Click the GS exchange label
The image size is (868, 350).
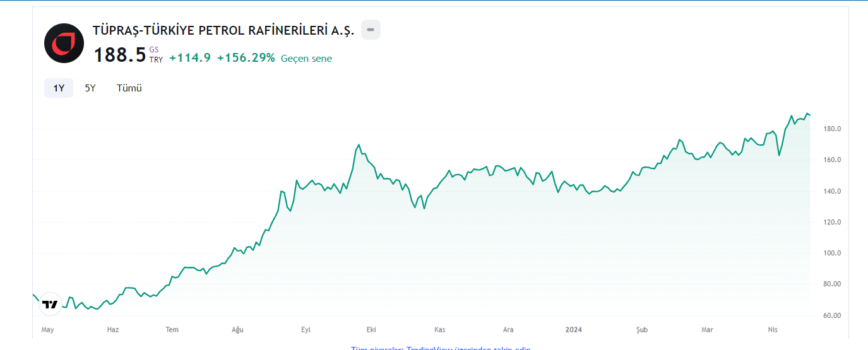point(154,50)
